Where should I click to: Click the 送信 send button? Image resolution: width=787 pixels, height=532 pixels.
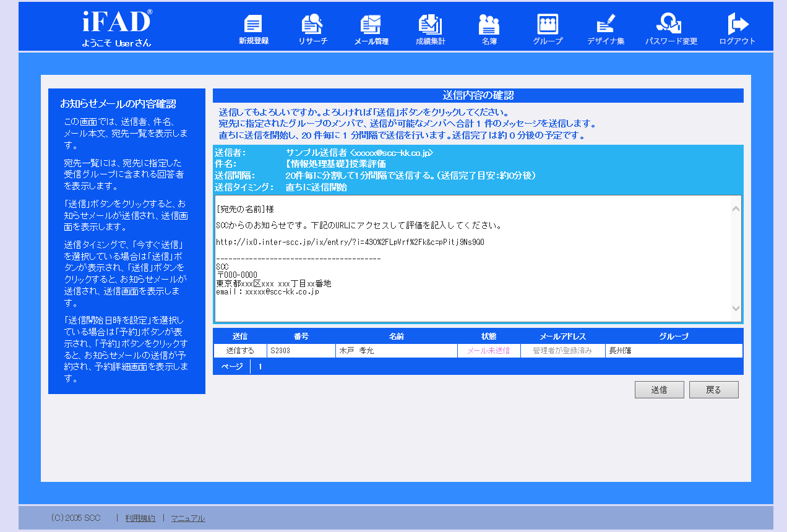pos(660,390)
